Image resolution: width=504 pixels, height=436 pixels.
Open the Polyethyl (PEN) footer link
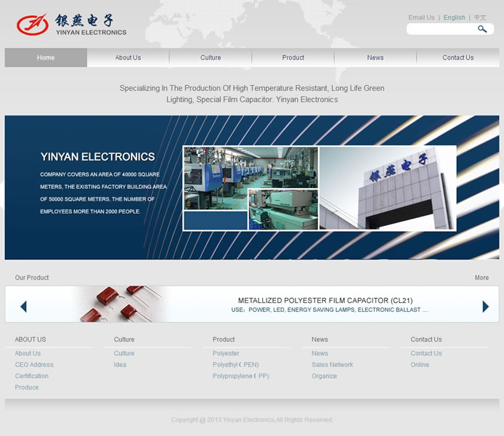pos(235,365)
